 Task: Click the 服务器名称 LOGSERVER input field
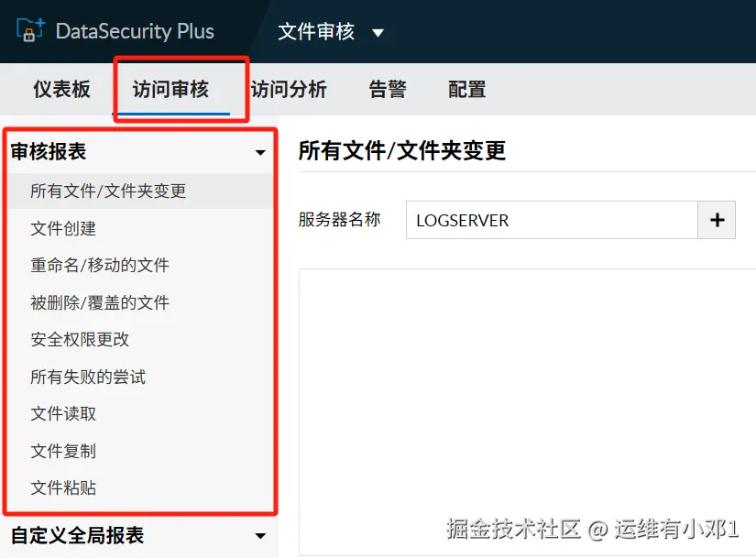550,220
